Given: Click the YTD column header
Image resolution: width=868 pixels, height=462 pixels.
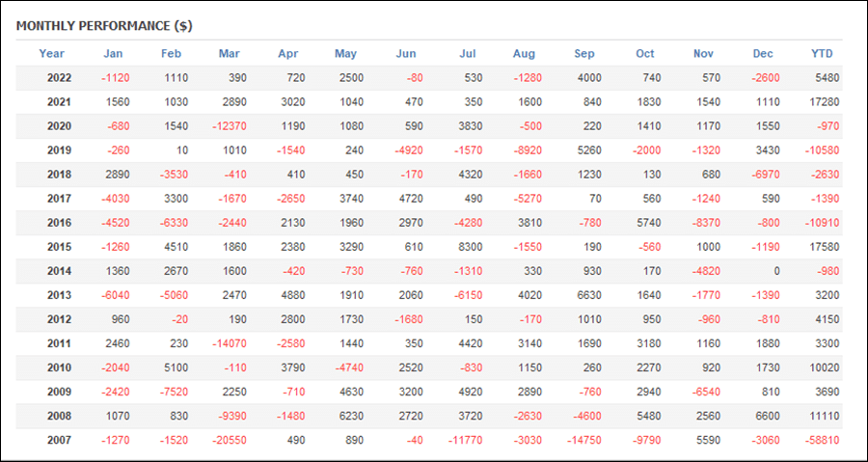Looking at the screenshot, I should click(x=822, y=54).
